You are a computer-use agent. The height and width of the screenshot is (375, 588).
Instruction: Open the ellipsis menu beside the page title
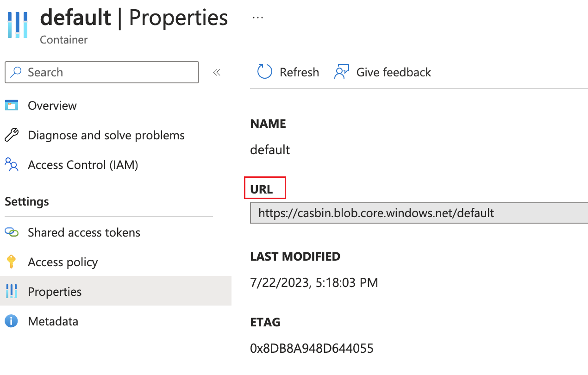click(257, 17)
